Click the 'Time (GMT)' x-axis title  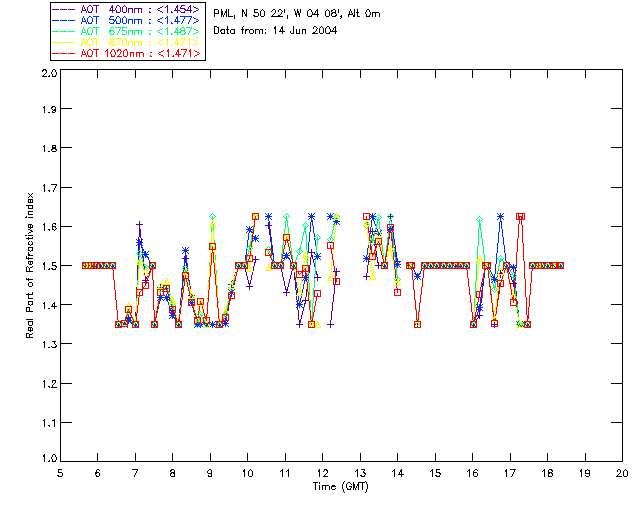tap(341, 487)
